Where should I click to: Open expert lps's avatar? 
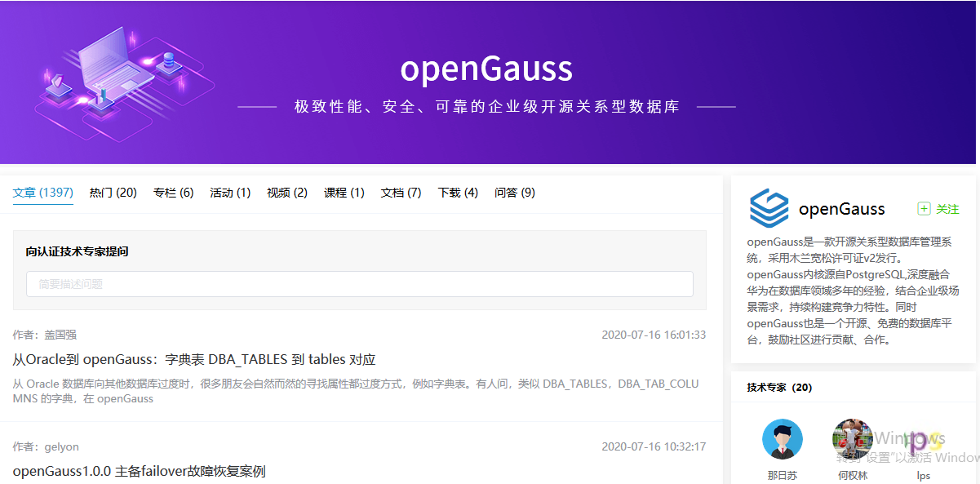point(923,440)
